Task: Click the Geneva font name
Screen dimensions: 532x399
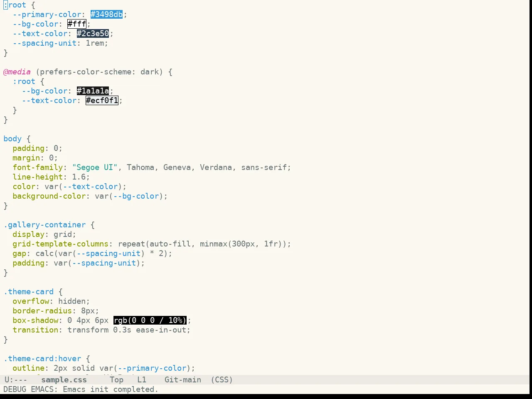Action: click(177, 167)
